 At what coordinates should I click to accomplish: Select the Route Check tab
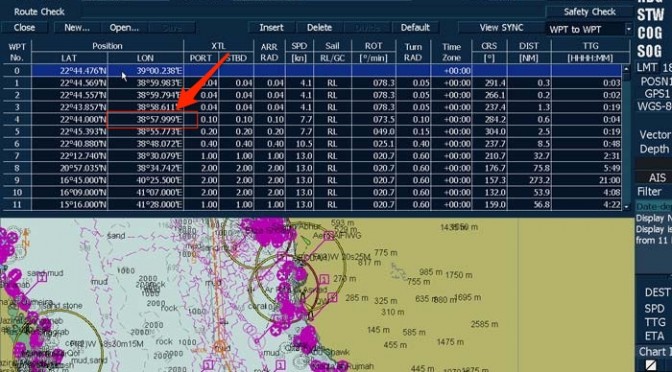[39, 12]
